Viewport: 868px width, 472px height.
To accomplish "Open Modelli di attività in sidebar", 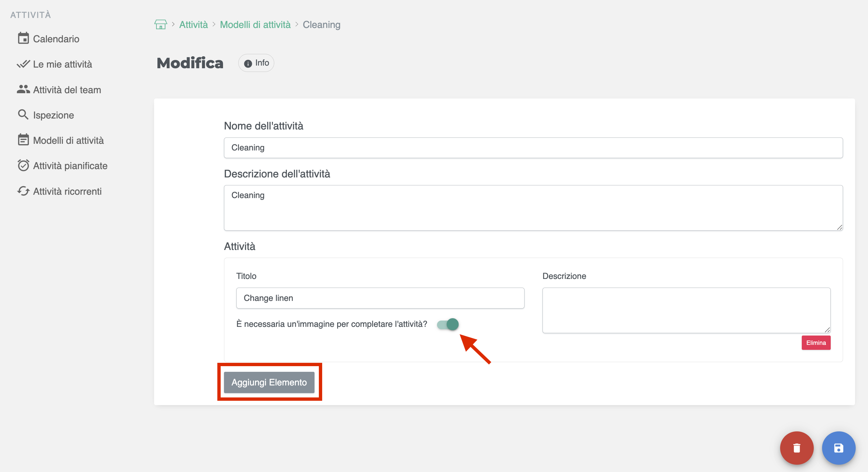I will click(x=68, y=140).
